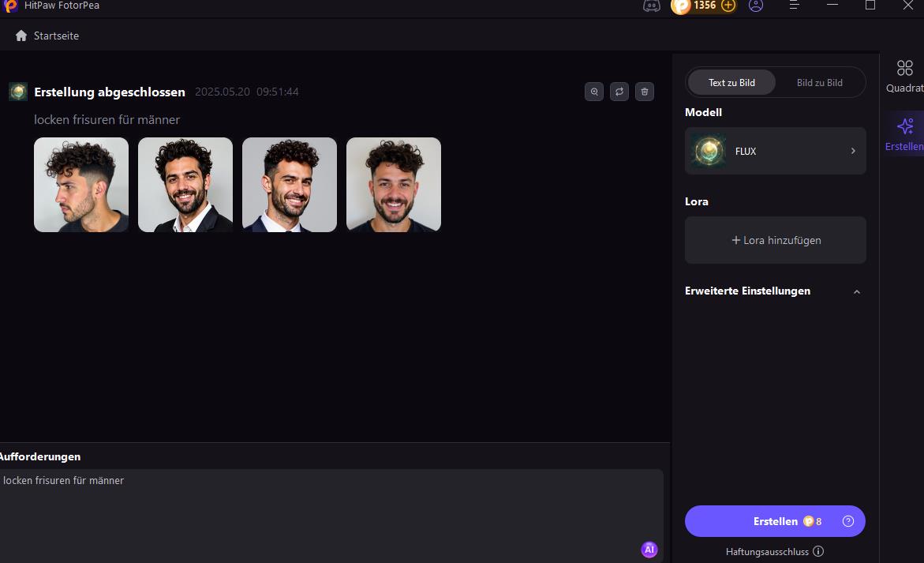The image size is (924, 563).
Task: Switch to the Bild zu Bild tab
Action: [819, 81]
